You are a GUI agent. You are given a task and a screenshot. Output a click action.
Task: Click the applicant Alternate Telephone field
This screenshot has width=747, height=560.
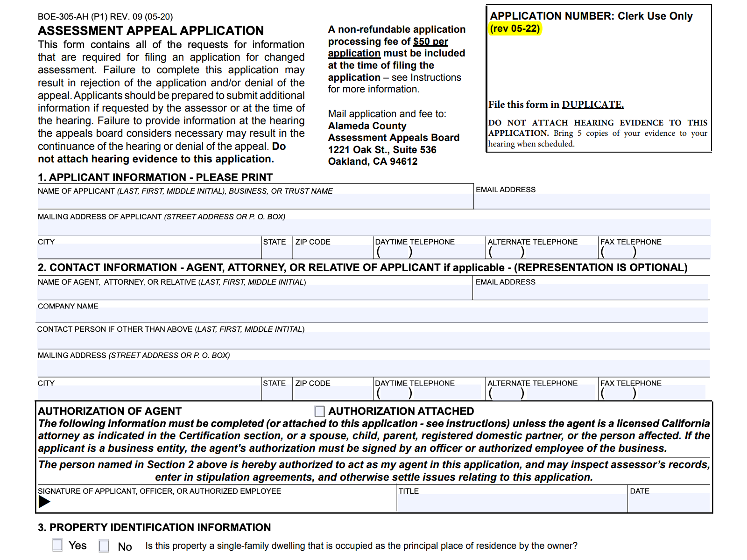(x=542, y=252)
